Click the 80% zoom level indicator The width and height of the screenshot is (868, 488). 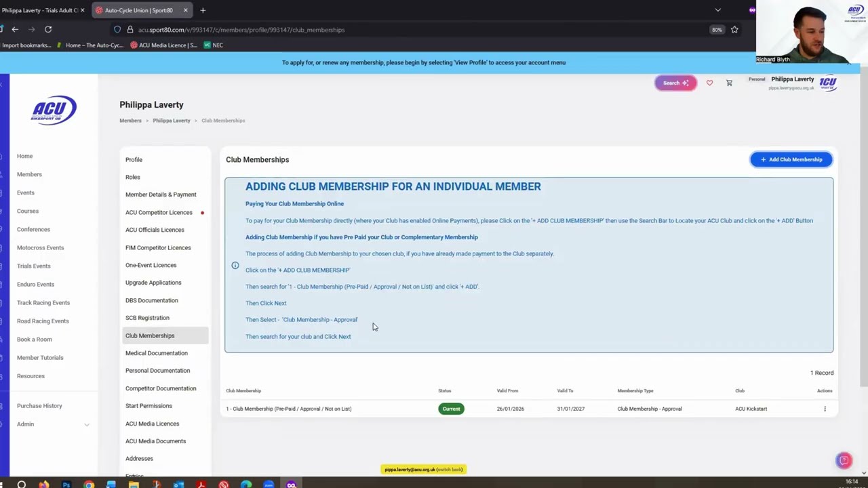[717, 30]
